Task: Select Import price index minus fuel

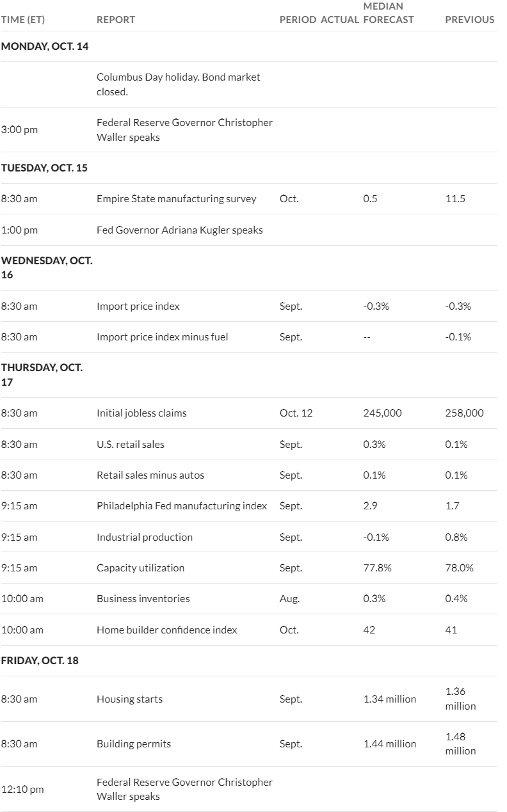Action: point(162,337)
